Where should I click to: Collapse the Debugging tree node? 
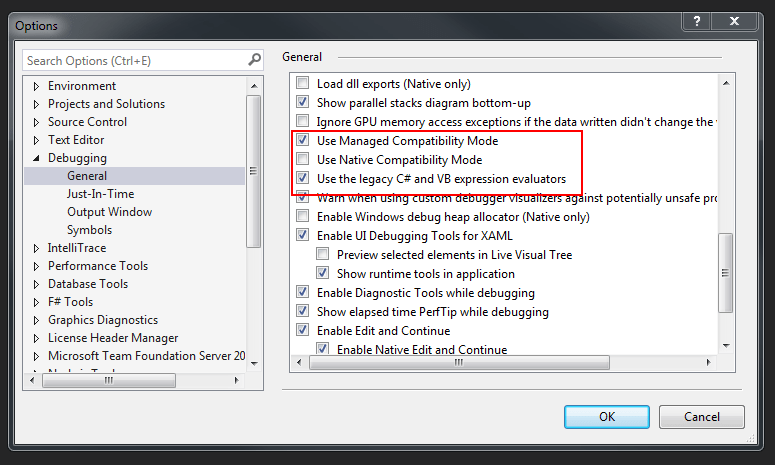(x=38, y=158)
